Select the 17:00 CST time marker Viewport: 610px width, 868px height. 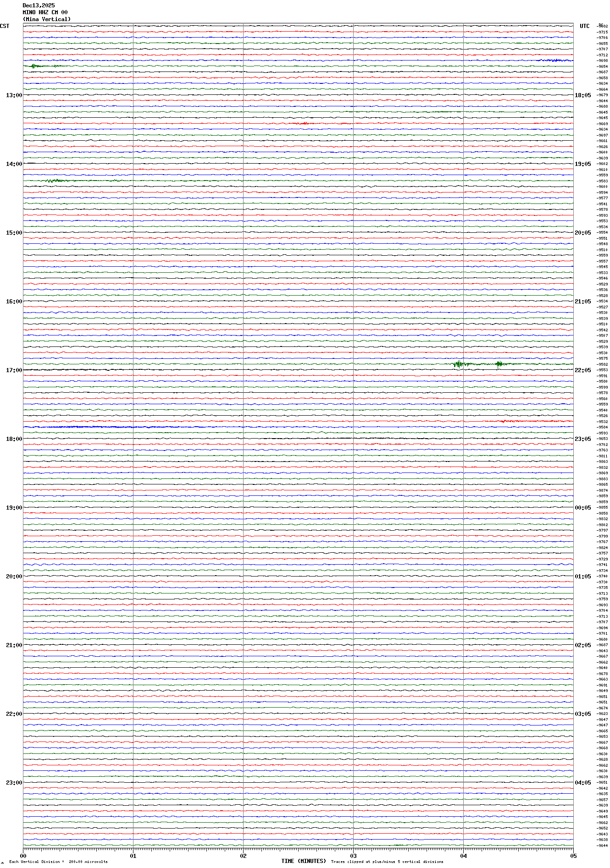tap(14, 370)
